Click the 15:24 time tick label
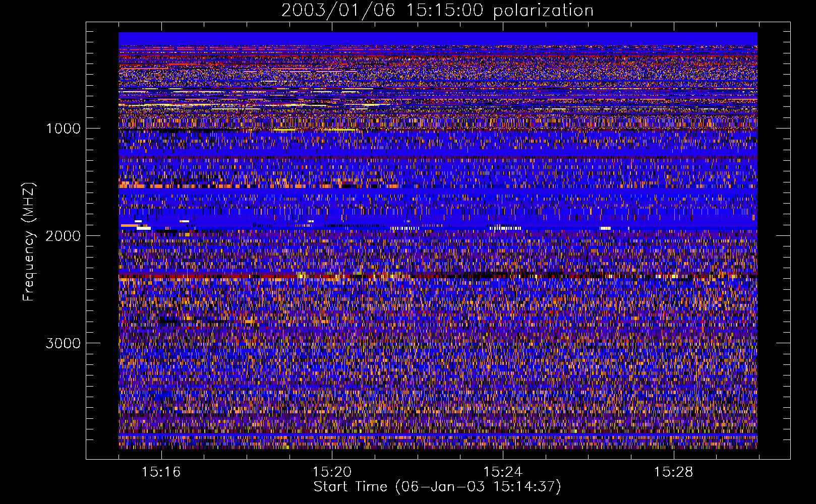Viewport: 816px width, 504px height. tap(503, 472)
